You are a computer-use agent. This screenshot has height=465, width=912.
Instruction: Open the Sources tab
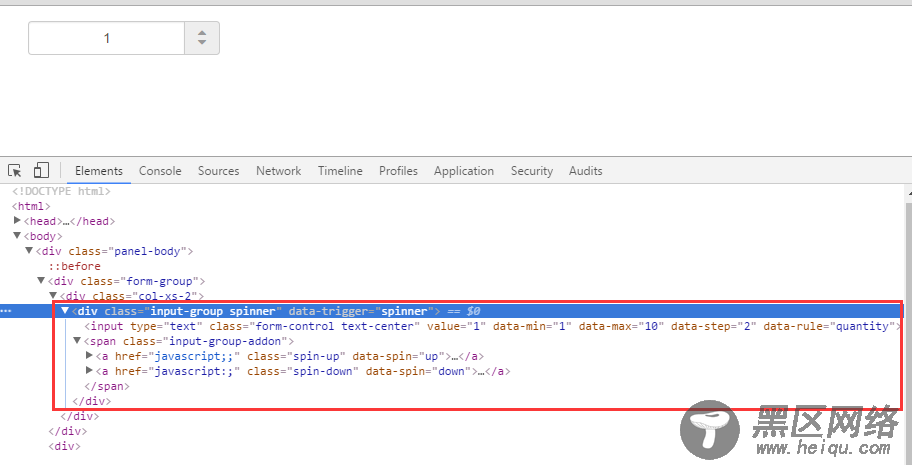218,171
